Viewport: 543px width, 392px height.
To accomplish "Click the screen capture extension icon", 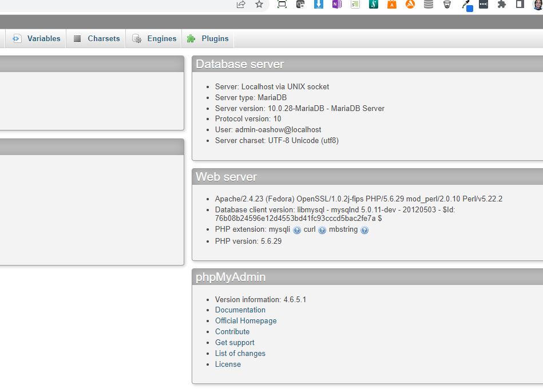I will [x=282, y=4].
